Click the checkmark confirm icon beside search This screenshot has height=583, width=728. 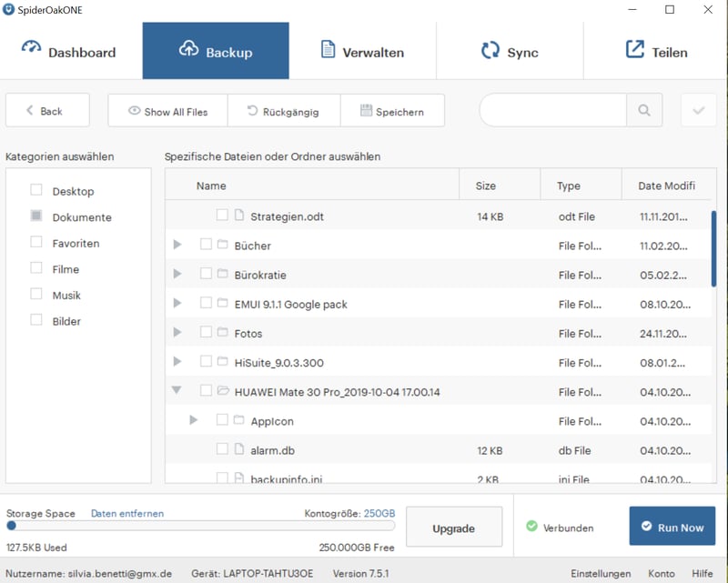tap(698, 111)
